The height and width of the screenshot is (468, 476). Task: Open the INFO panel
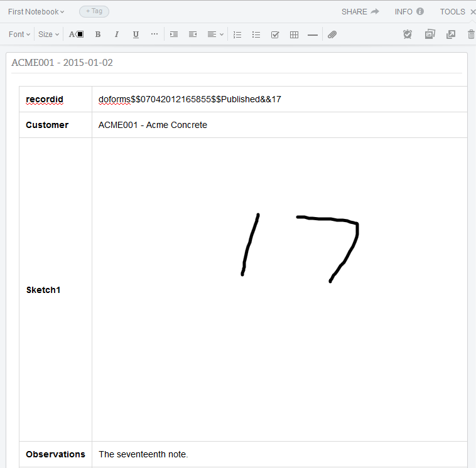[409, 12]
